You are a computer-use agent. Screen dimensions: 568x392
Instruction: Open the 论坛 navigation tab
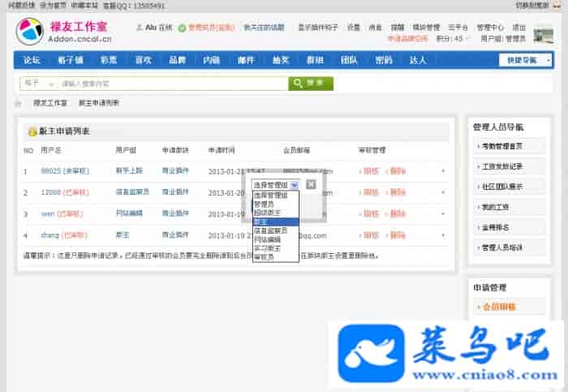(32, 60)
